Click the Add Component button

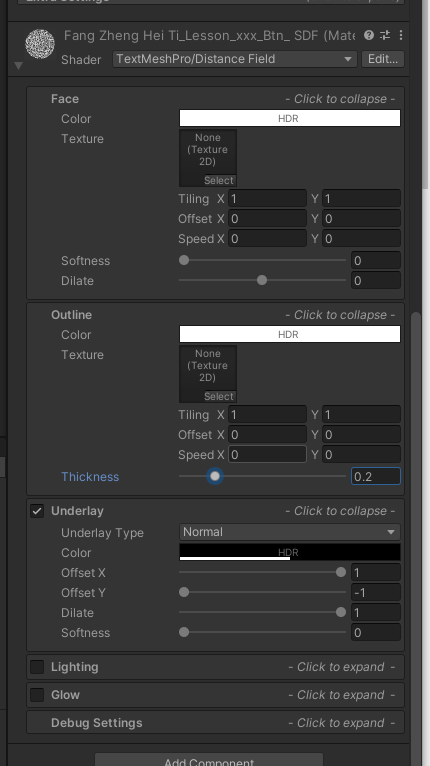(209, 761)
